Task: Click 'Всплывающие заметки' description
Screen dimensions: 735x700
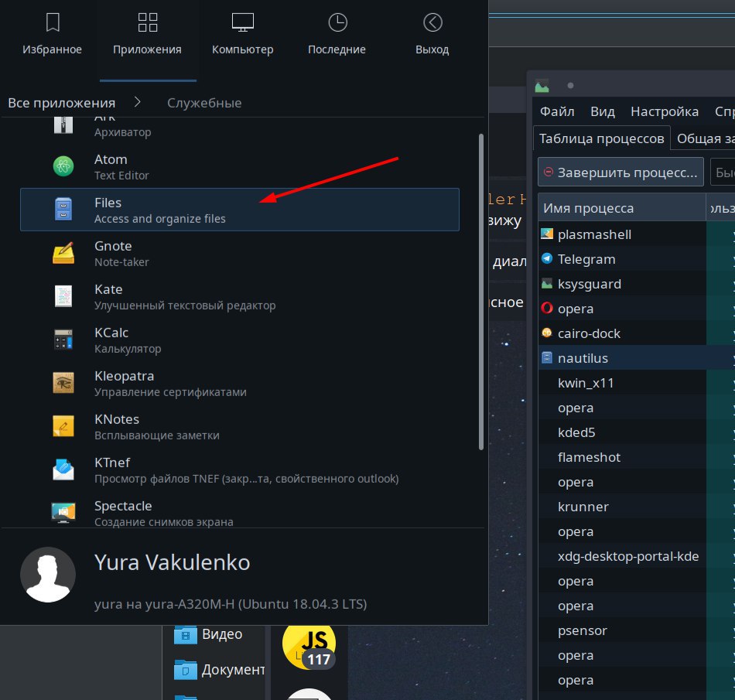Action: point(156,435)
